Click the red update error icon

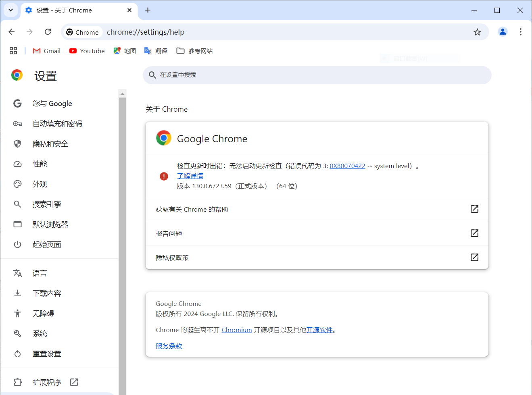(x=164, y=176)
